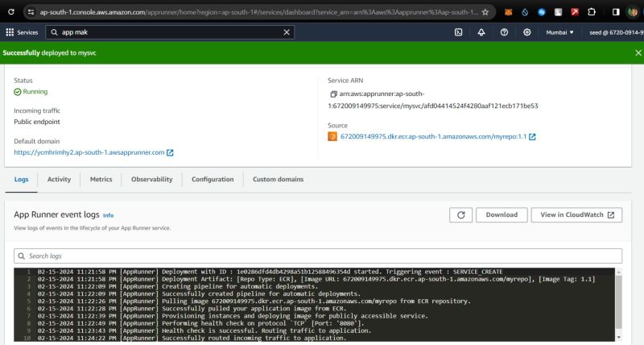This screenshot has width=644, height=345.
Task: Click log line 2 Deployment Artifact
Action: click(316, 279)
